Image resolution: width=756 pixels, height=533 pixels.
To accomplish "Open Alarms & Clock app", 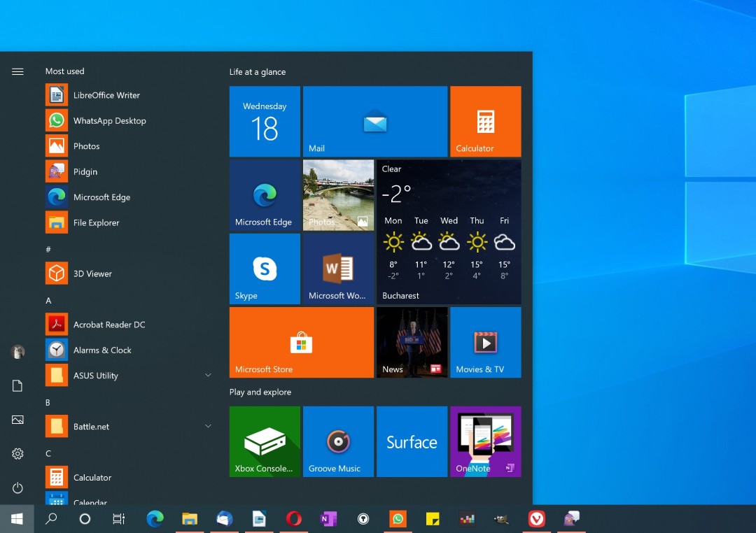I will point(128,350).
